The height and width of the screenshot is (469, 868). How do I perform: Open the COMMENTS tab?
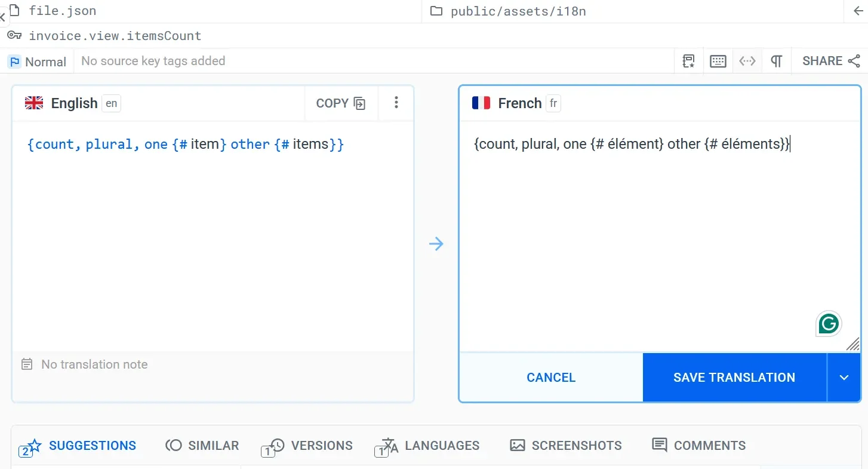click(699, 446)
